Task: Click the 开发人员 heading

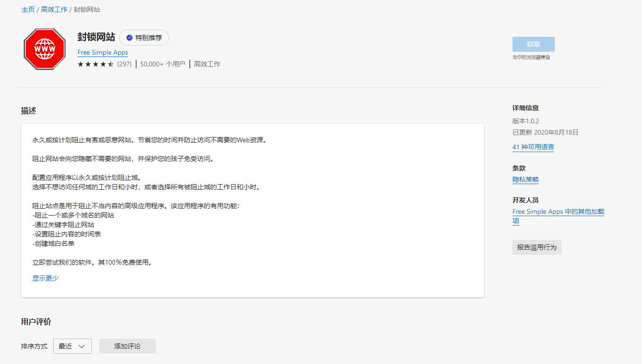Action: [x=526, y=200]
